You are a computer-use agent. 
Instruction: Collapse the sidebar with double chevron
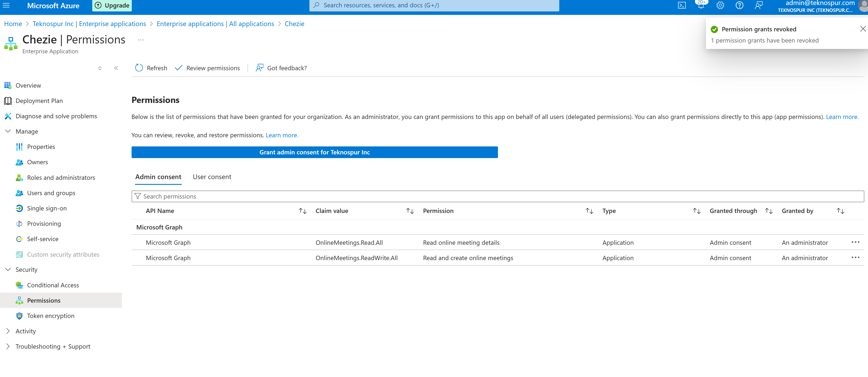(116, 68)
